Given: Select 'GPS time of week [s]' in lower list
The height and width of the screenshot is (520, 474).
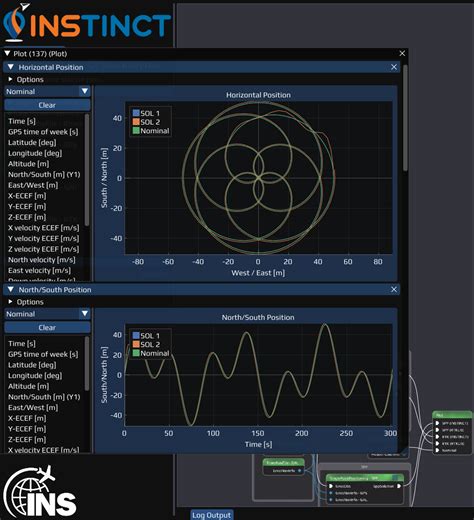Looking at the screenshot, I should click(x=43, y=354).
